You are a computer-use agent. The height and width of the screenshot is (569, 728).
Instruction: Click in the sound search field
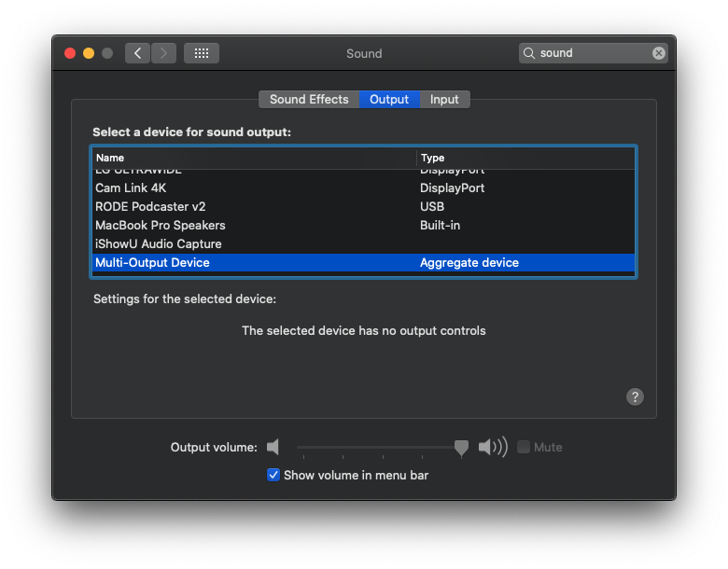click(x=594, y=53)
